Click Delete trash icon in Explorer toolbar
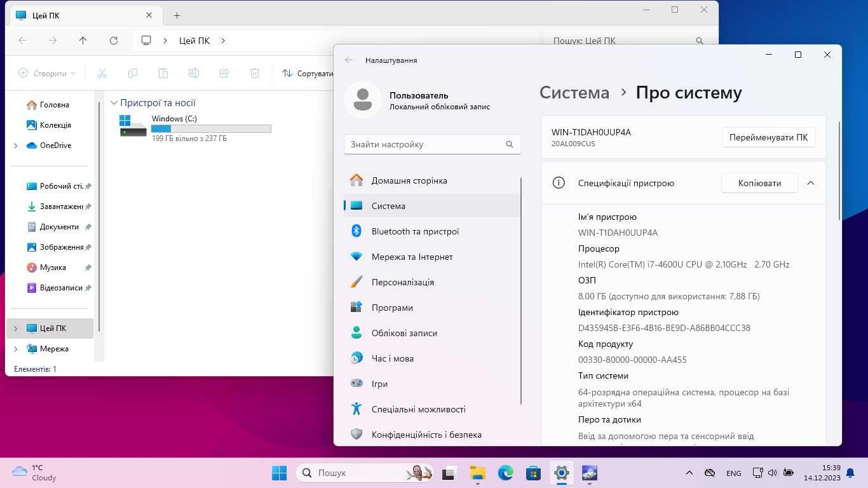 (x=255, y=74)
